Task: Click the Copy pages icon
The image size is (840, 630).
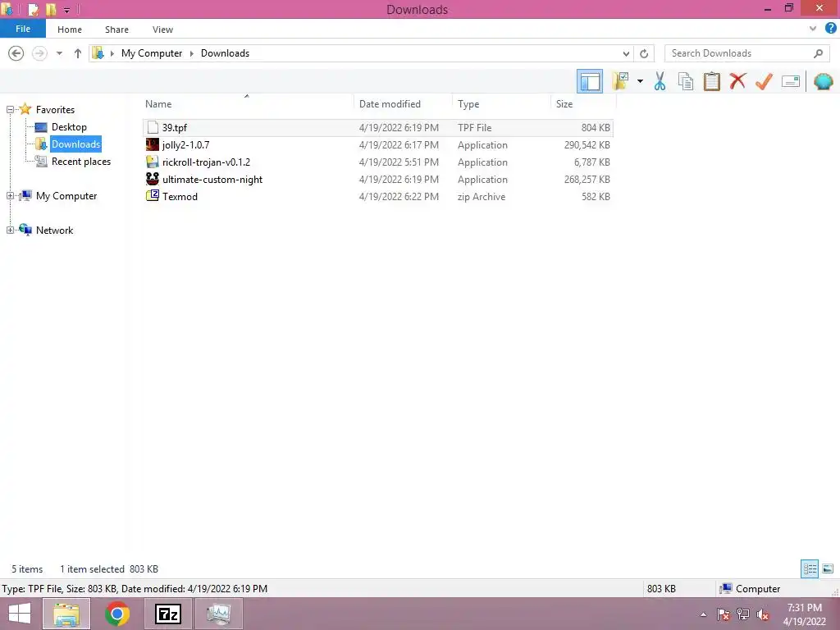Action: [x=685, y=81]
